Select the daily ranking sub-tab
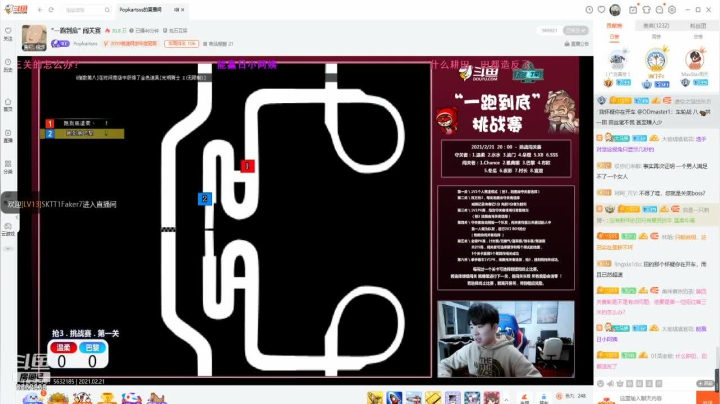 (614, 36)
